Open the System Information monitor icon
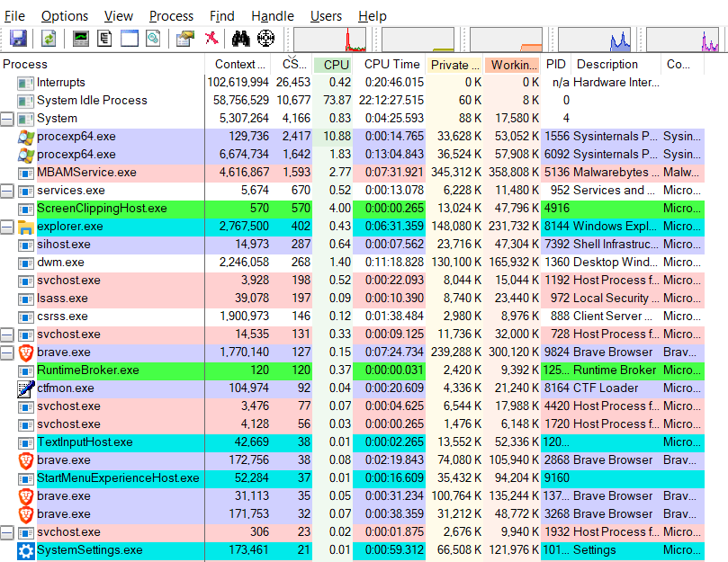 [81, 39]
